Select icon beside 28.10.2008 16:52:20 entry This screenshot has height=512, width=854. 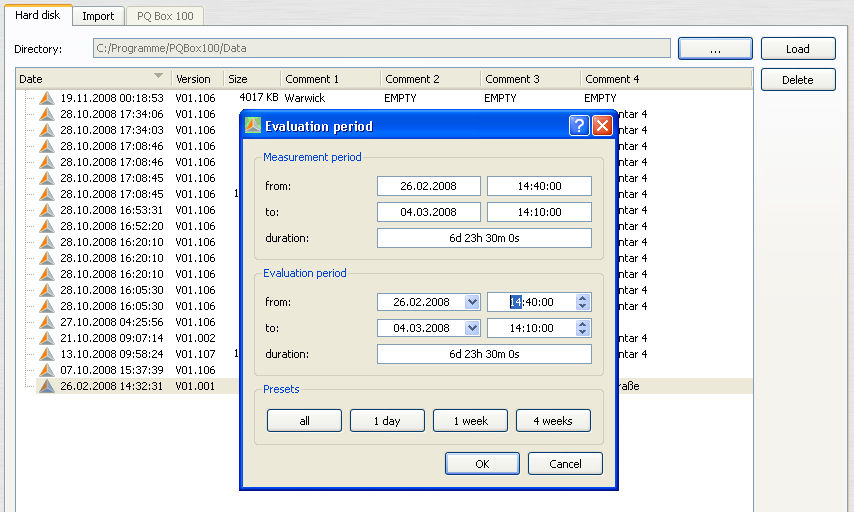click(47, 226)
